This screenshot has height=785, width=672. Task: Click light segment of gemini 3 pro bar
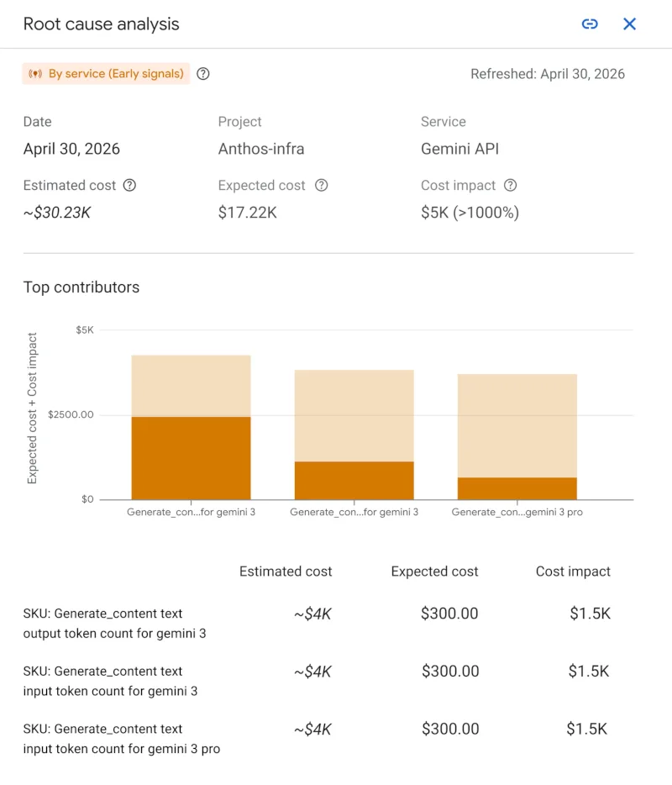click(x=517, y=425)
